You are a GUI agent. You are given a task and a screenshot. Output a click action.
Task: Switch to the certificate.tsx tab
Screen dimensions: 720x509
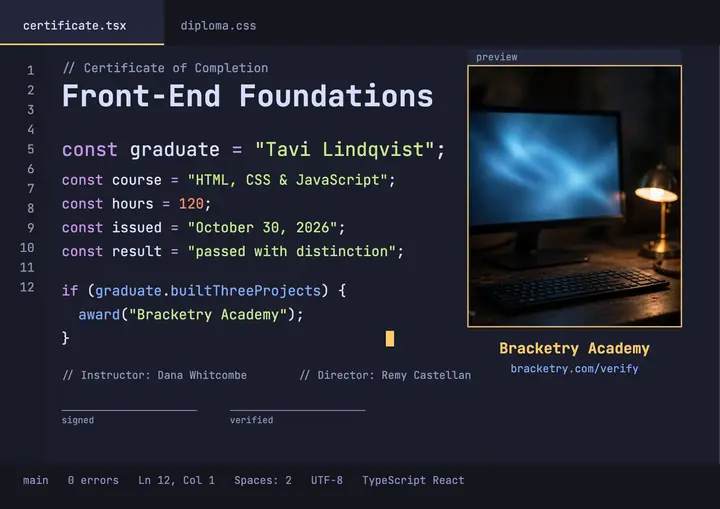82,23
